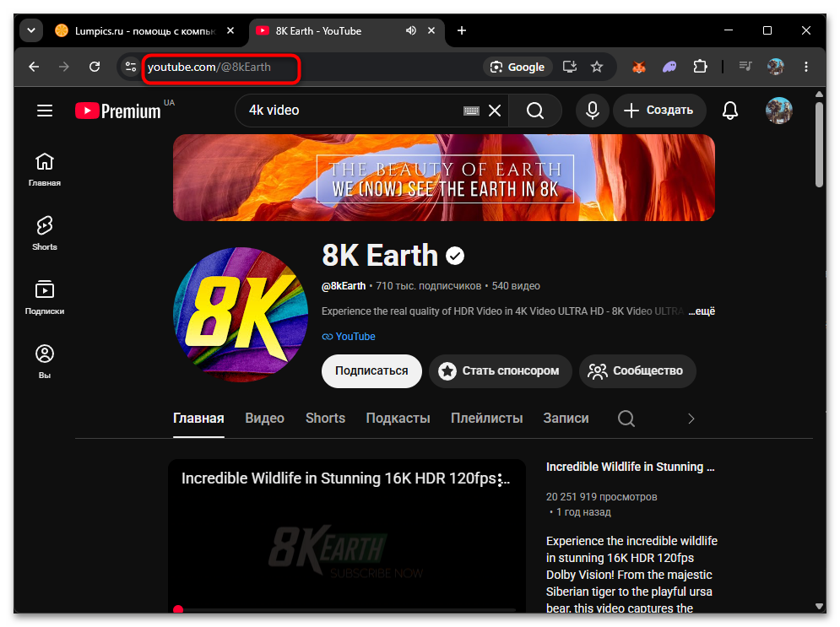Reload the current page
Image resolution: width=840 pixels, height=627 pixels.
pyautogui.click(x=95, y=67)
